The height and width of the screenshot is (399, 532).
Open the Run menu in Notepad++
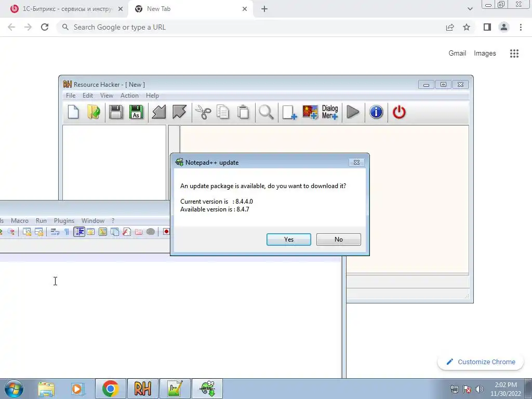41,220
